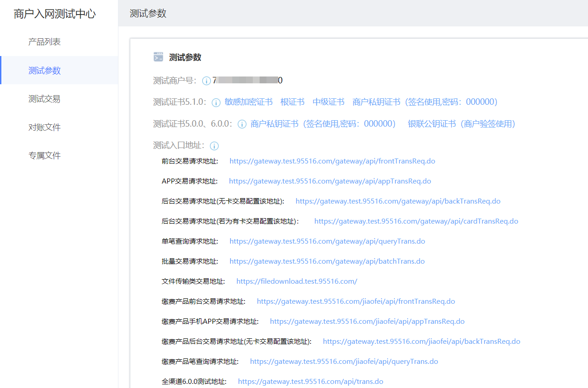This screenshot has height=388, width=588.
Task: Open the frontTransReq.do front transaction URL
Action: tap(332, 161)
